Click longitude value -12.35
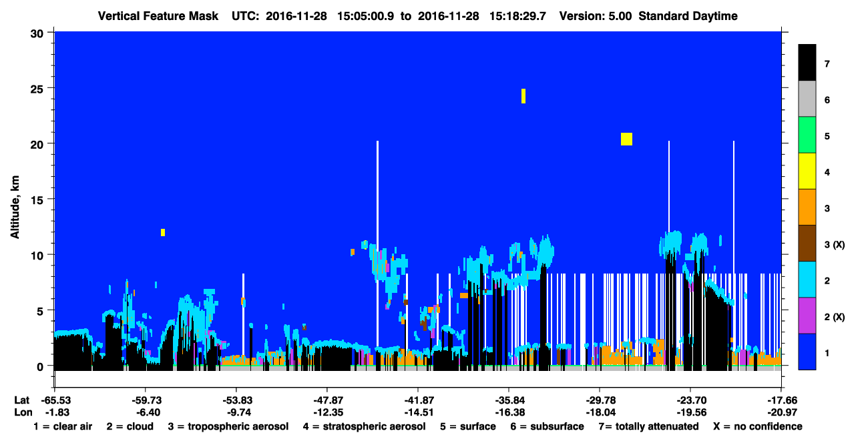The width and height of the screenshot is (868, 445). tap(327, 412)
